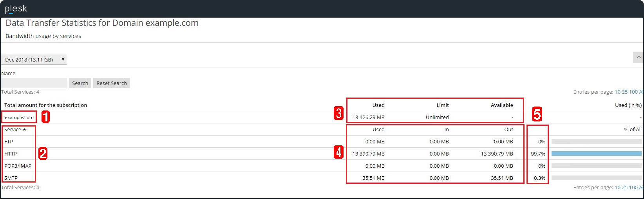Set bottom pagination to 100 entries
This screenshot has height=199, width=644.
pos(633,188)
